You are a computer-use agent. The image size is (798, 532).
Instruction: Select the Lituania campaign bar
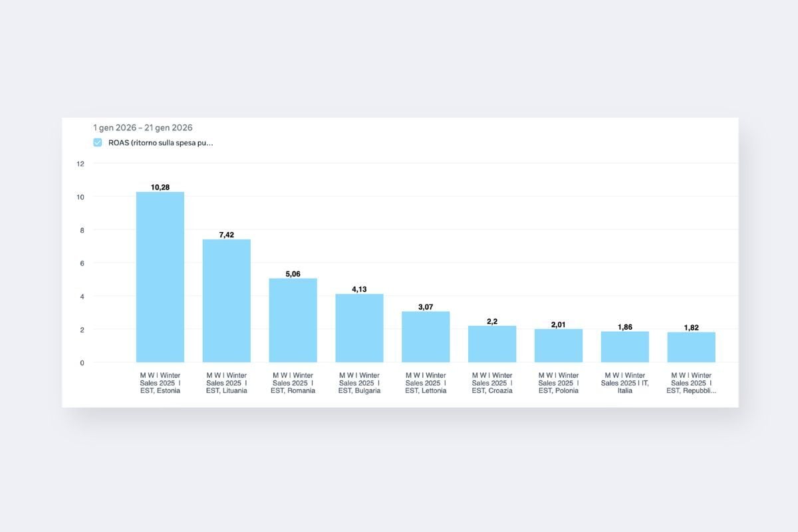[x=227, y=301]
